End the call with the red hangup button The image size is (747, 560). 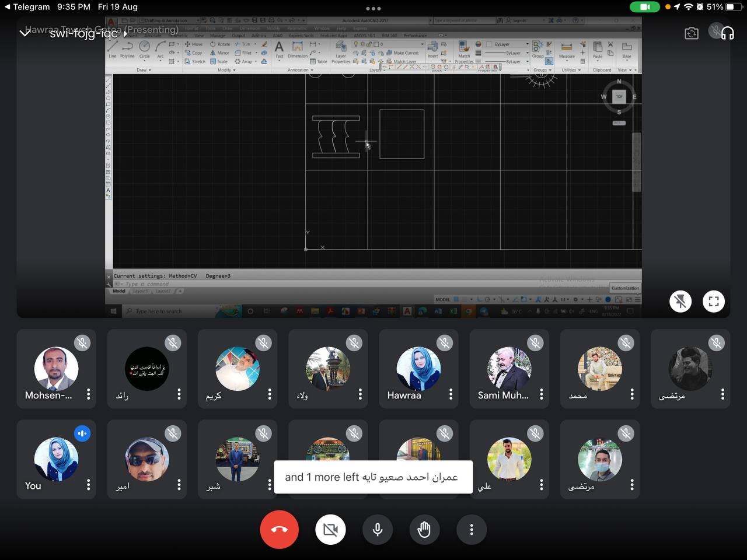(280, 530)
